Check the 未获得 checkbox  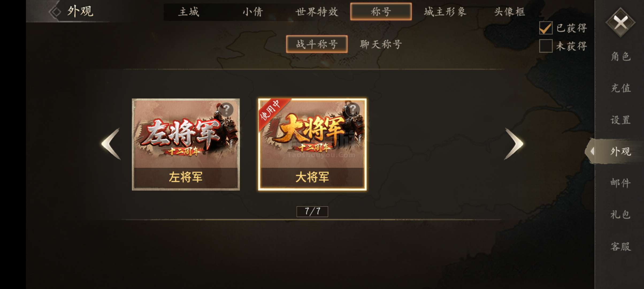[x=546, y=46]
